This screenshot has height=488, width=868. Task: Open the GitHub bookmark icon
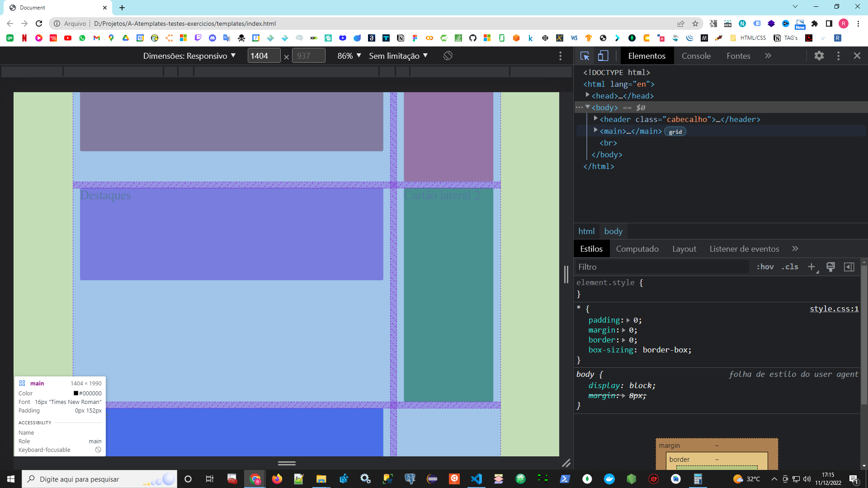[x=473, y=38]
